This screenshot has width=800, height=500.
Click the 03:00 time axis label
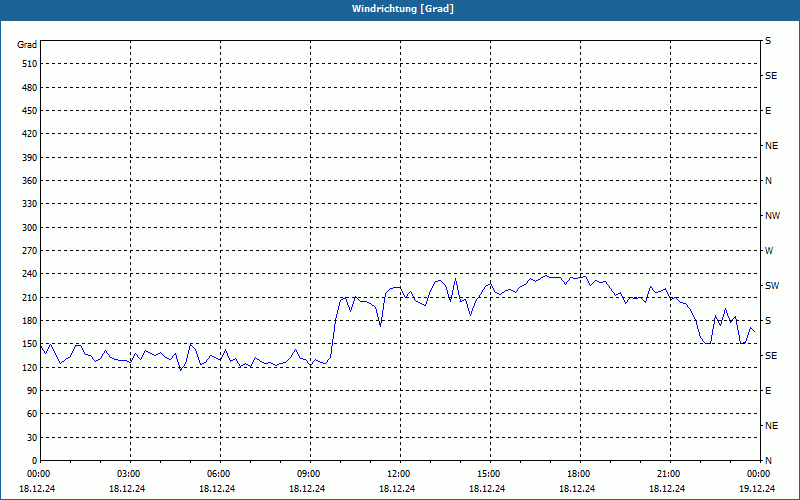point(131,474)
